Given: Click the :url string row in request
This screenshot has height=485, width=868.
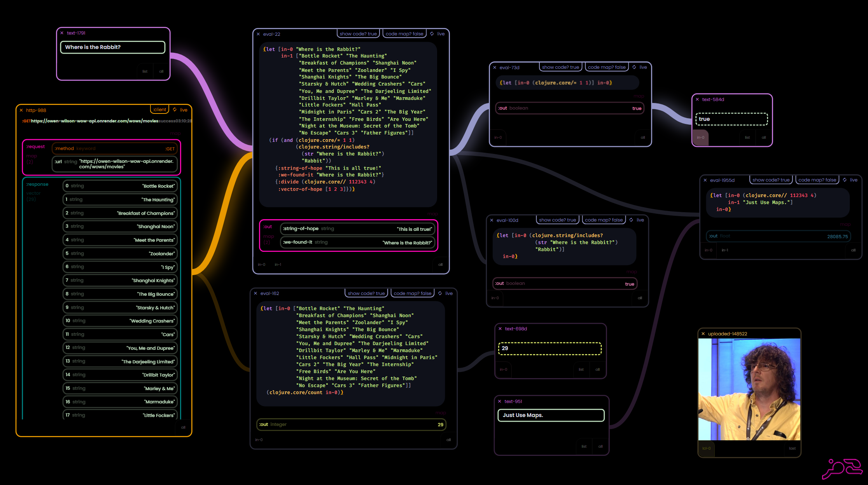Looking at the screenshot, I should [x=115, y=164].
